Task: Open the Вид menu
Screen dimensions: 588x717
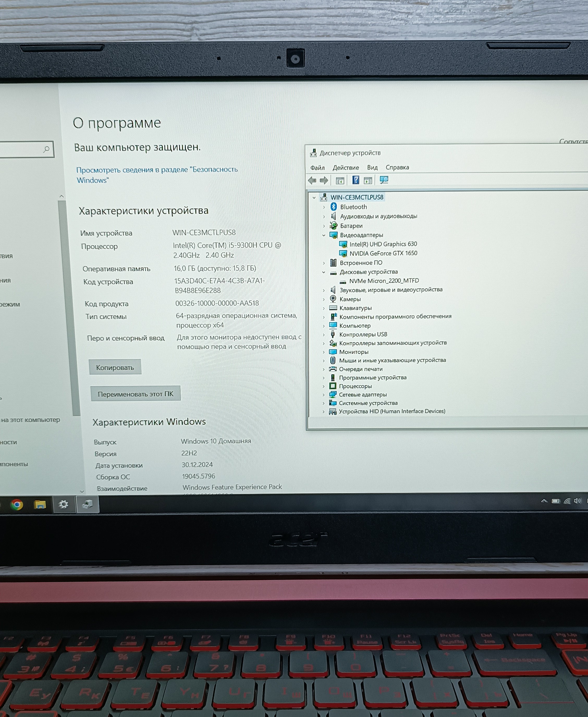Action: tap(372, 168)
